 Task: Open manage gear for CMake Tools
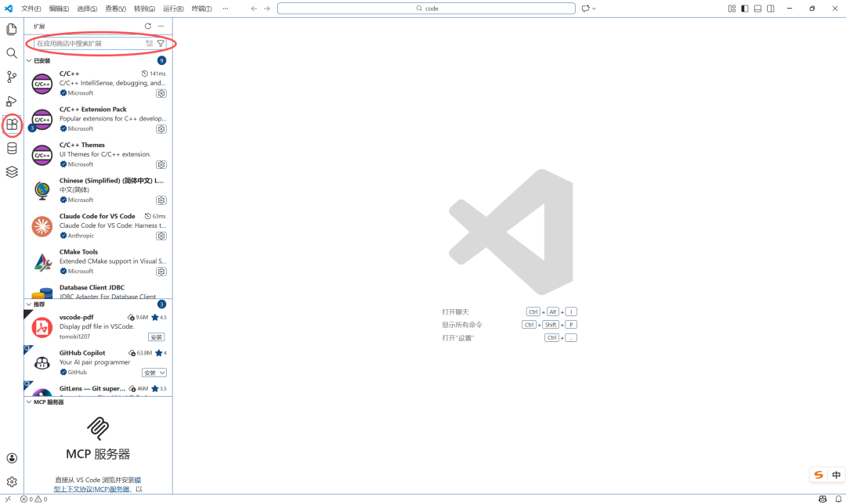point(161,272)
